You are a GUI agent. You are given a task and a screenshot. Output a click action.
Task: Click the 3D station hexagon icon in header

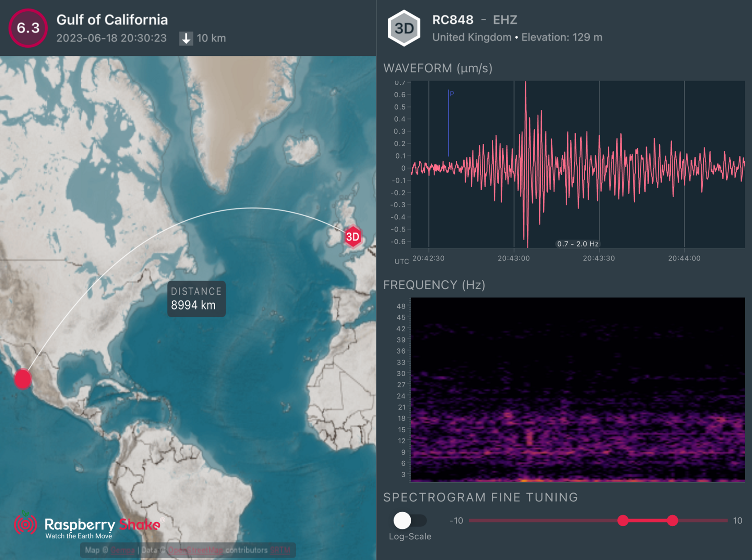coord(404,28)
